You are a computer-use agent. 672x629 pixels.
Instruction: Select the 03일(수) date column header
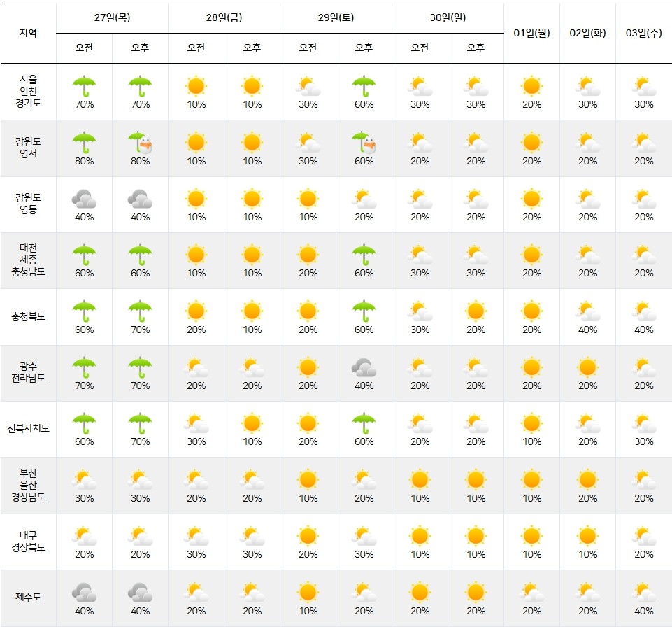643,33
